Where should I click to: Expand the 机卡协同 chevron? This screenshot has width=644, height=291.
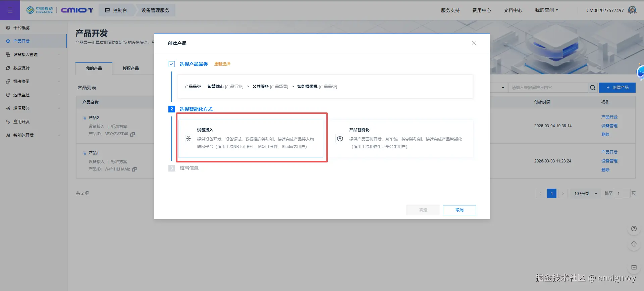pyautogui.click(x=59, y=81)
